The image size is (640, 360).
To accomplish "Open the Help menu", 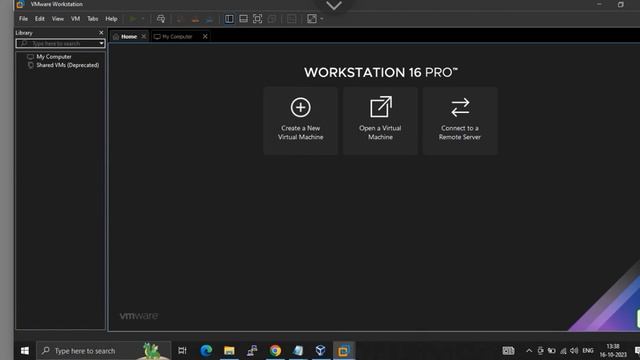I will (111, 19).
